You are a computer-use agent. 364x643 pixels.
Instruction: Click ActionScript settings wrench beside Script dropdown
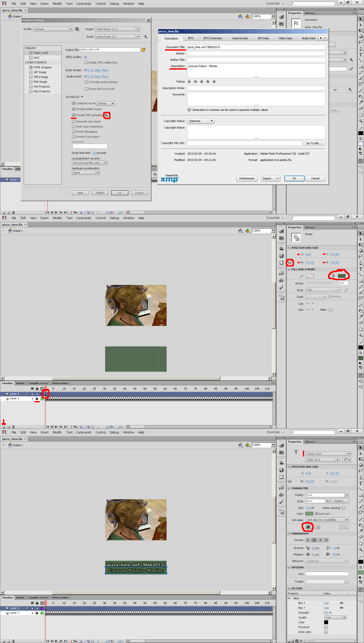pos(146,37)
